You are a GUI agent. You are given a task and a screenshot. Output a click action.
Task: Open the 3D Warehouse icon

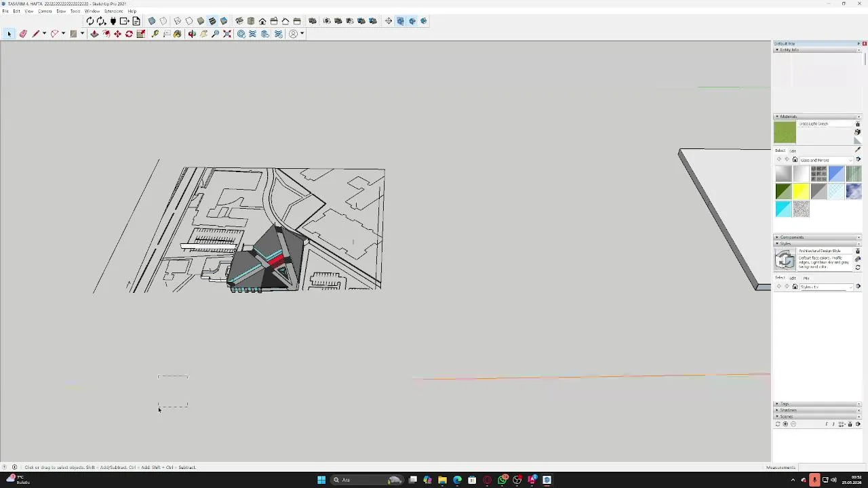pyautogui.click(x=241, y=34)
